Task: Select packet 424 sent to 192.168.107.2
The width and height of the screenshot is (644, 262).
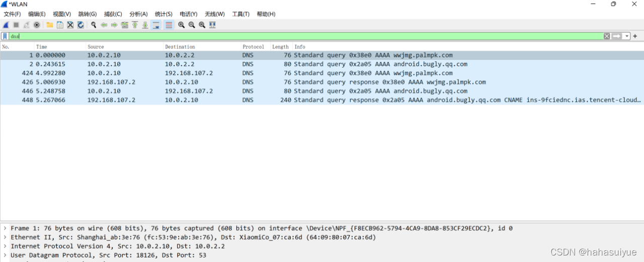Action: [322, 74]
